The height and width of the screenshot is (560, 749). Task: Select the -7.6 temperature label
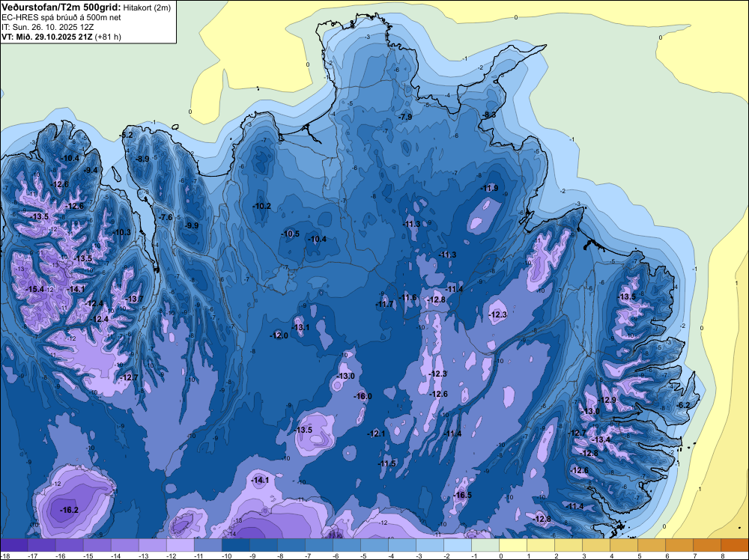(166, 217)
